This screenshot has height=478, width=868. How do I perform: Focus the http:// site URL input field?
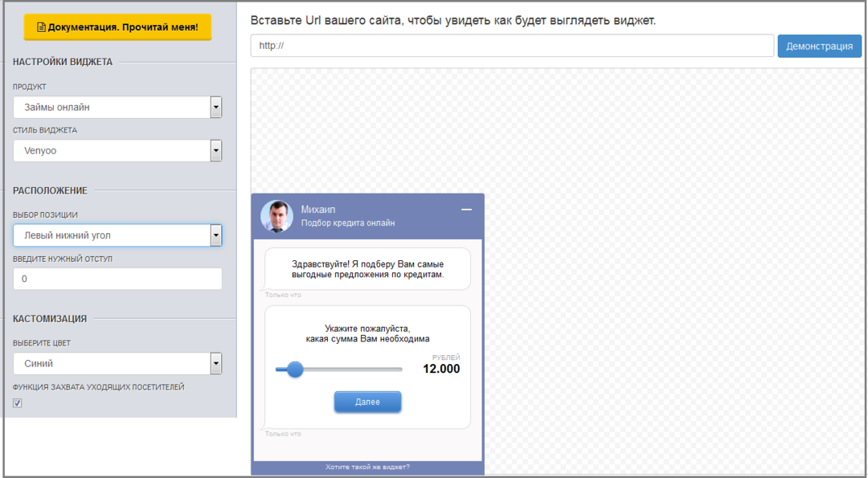point(511,46)
